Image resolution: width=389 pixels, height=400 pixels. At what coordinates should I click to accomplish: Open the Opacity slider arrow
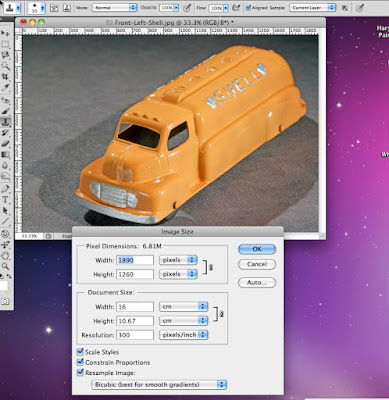(x=176, y=8)
